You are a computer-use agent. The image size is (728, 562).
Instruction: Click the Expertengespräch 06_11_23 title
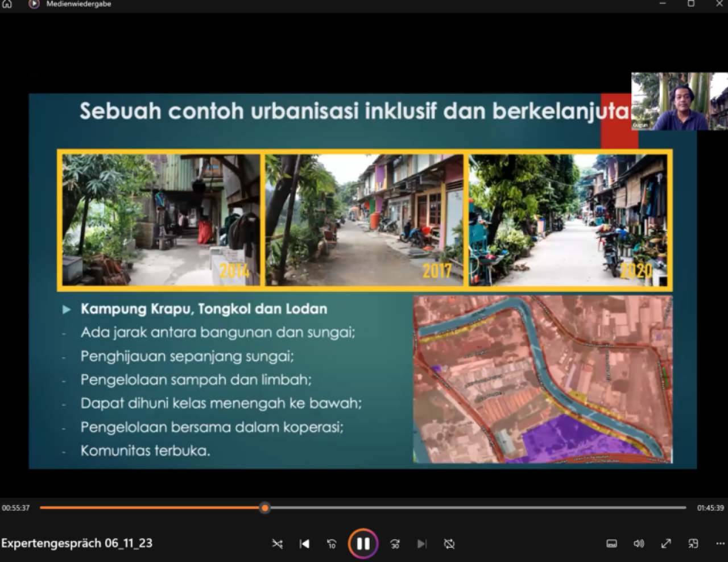[x=77, y=543]
